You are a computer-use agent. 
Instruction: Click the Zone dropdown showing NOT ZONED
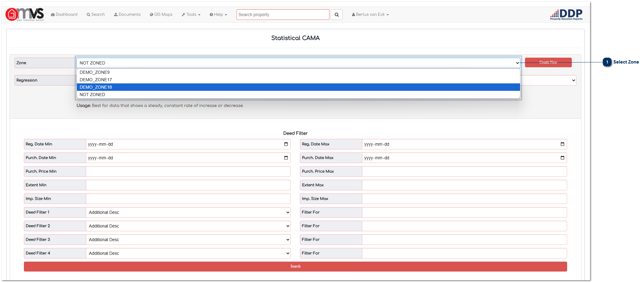click(x=298, y=63)
